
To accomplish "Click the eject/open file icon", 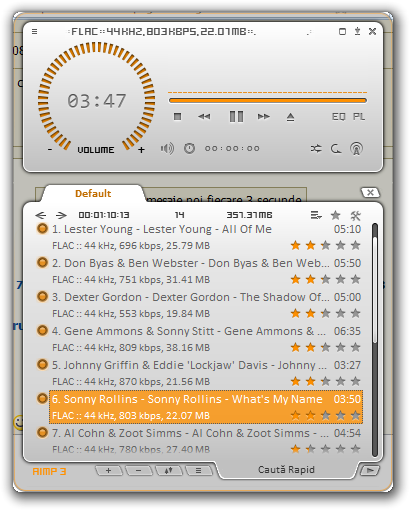I will (x=290, y=117).
